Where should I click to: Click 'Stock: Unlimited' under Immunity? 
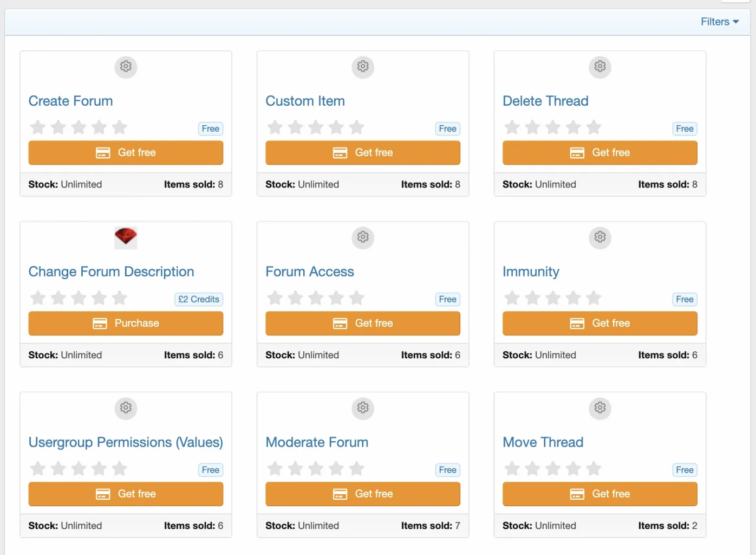[539, 355]
